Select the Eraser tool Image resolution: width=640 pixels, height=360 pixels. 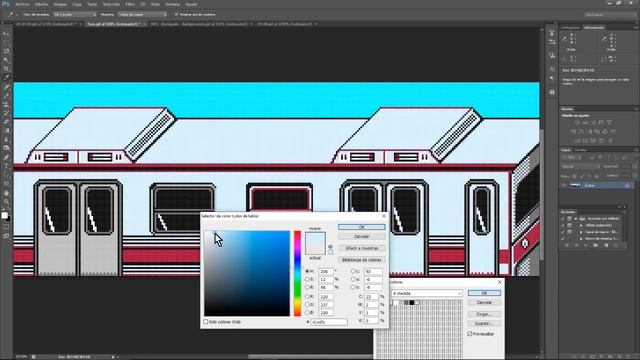point(6,122)
